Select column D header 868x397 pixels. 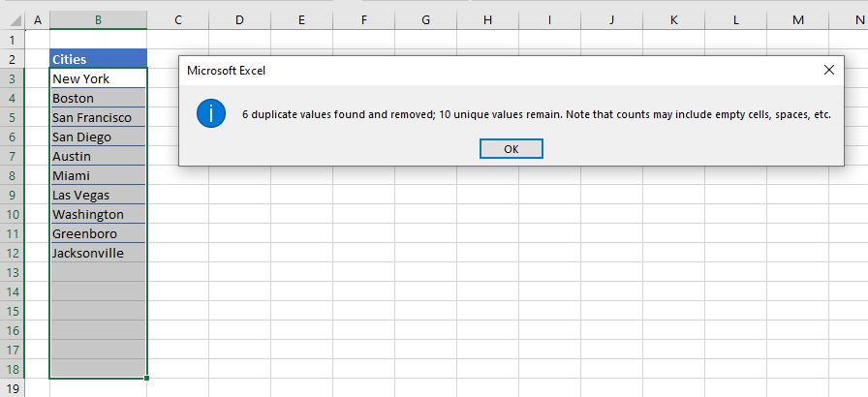(239, 19)
